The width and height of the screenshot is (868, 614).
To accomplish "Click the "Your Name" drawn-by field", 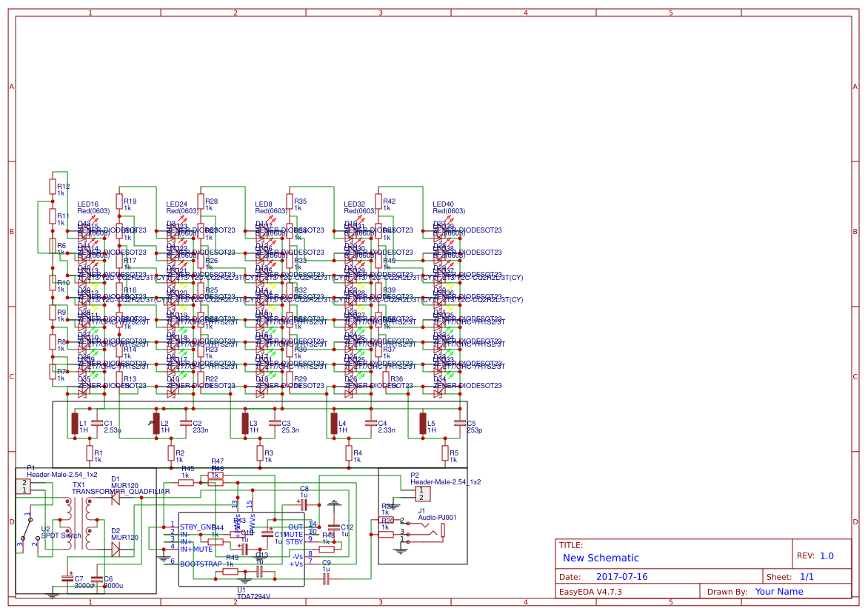I will (x=779, y=591).
